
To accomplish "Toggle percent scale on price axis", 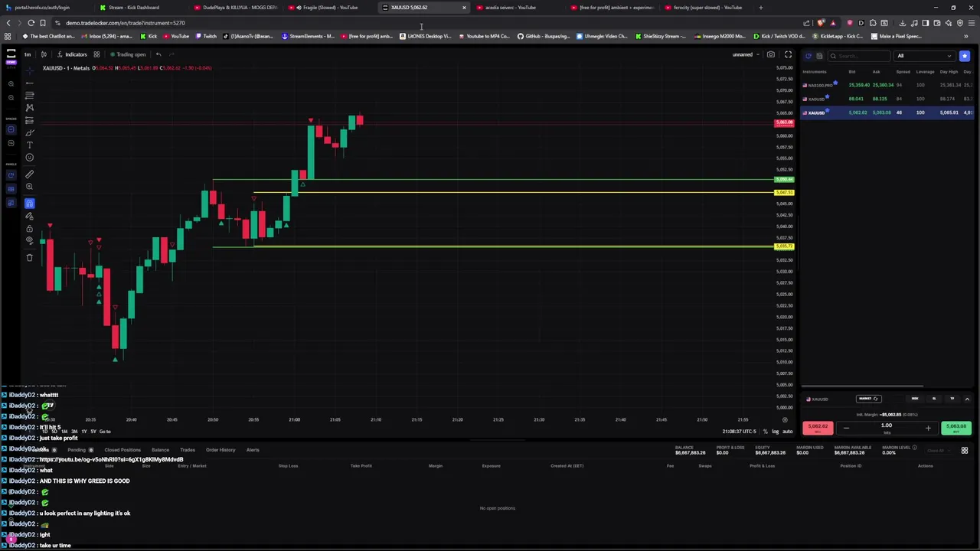I will tap(765, 432).
